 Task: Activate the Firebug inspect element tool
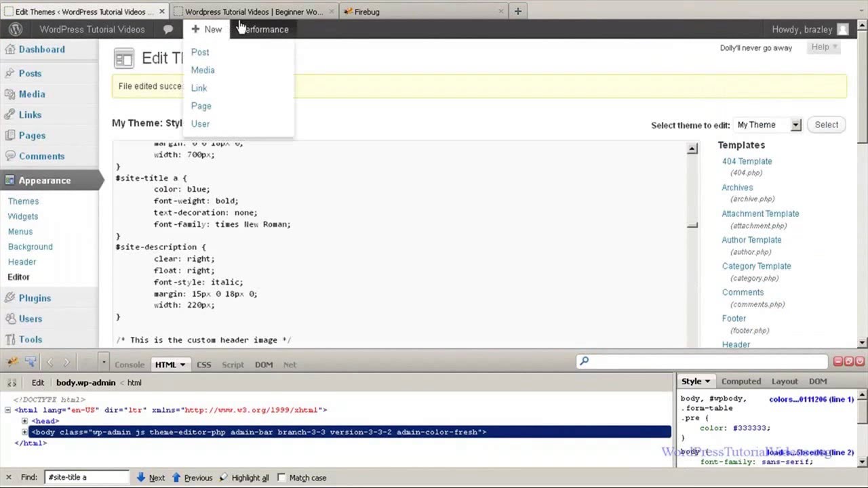31,363
